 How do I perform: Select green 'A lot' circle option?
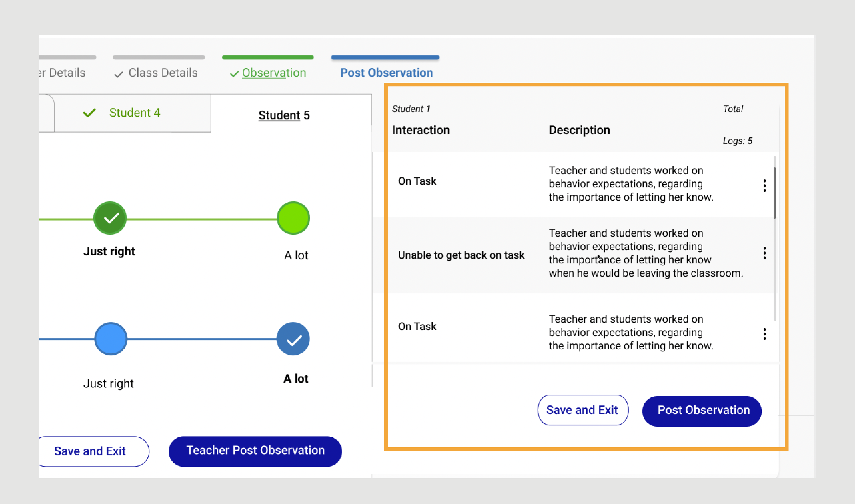click(x=293, y=218)
